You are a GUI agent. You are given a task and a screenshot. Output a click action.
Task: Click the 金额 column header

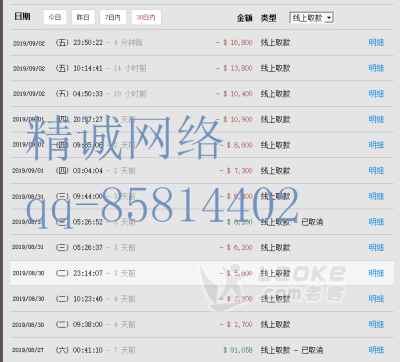click(244, 18)
